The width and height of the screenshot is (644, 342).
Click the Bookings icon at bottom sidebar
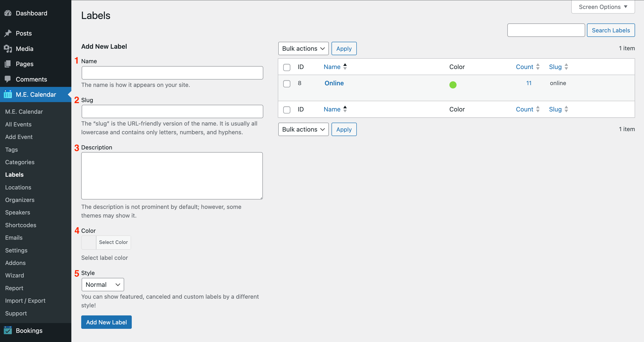coord(8,331)
